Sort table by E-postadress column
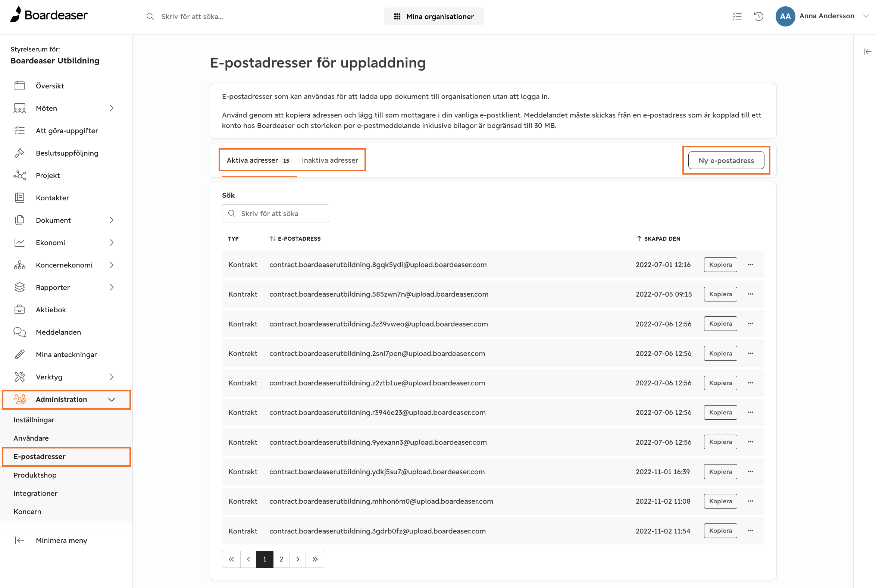The width and height of the screenshot is (876, 588). [x=295, y=238]
